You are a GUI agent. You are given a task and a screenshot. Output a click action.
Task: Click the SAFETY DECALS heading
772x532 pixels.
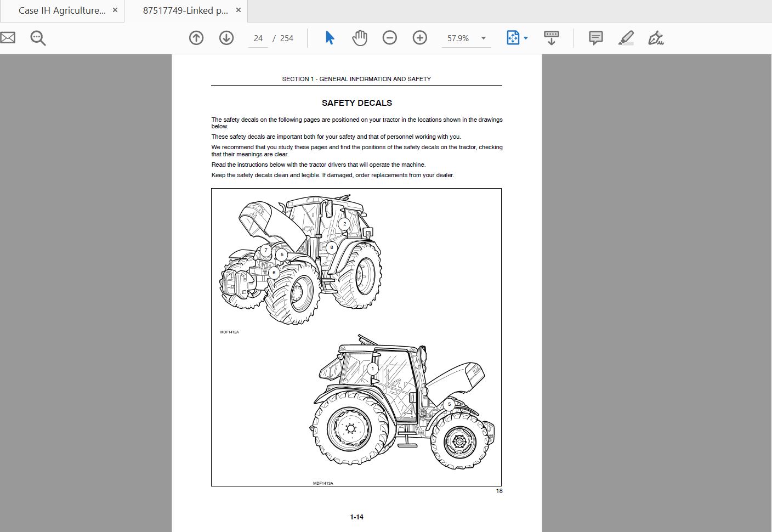[x=357, y=103]
